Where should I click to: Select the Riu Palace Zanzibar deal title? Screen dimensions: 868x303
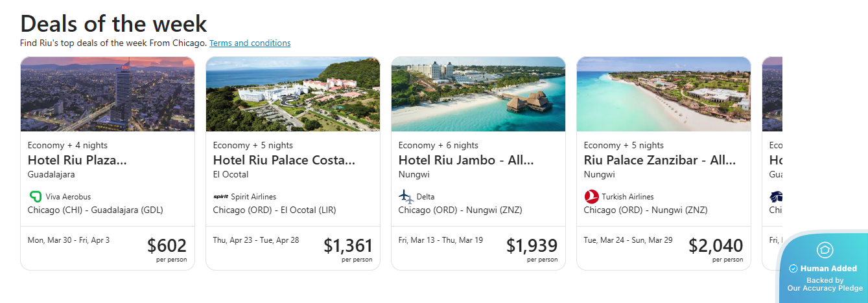coord(656,160)
